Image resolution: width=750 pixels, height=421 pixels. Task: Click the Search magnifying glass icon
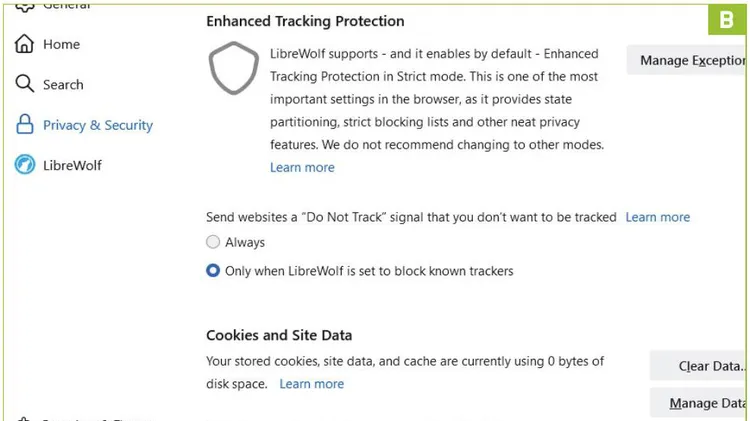coord(24,84)
